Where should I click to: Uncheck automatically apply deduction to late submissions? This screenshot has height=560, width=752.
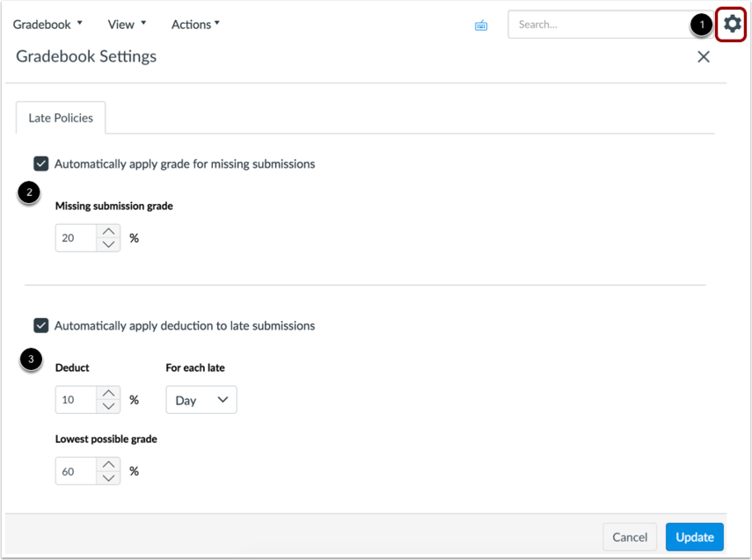tap(41, 325)
